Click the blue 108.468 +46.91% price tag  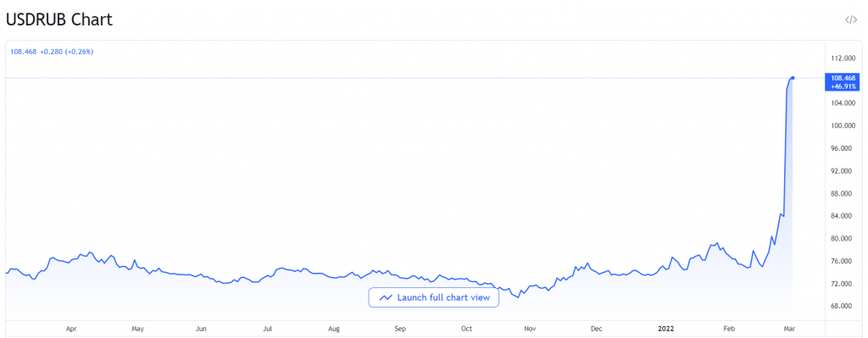point(843,82)
